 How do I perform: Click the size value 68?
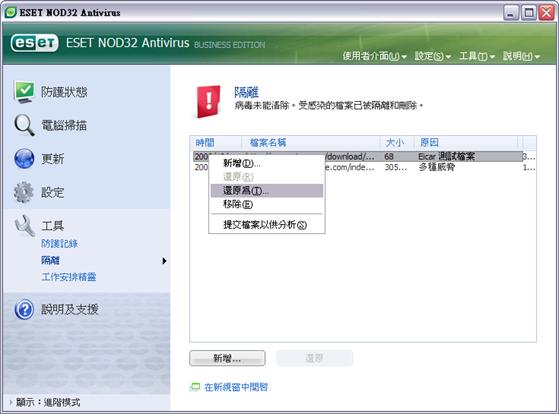[389, 156]
